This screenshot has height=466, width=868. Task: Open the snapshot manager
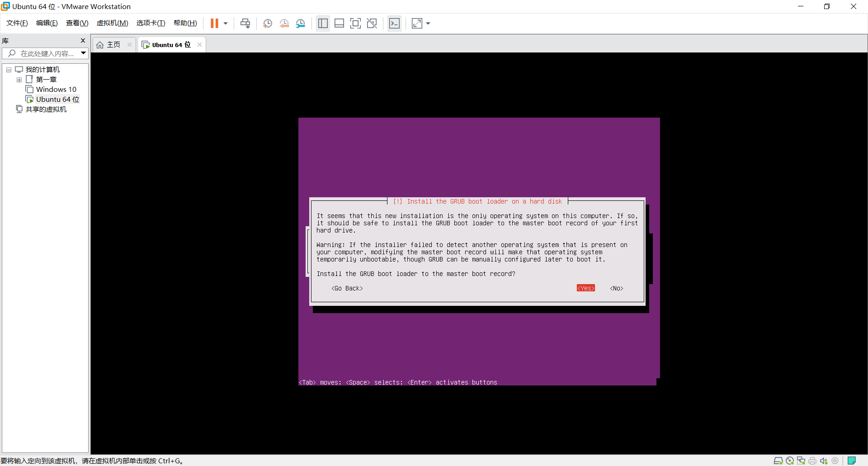tap(301, 23)
